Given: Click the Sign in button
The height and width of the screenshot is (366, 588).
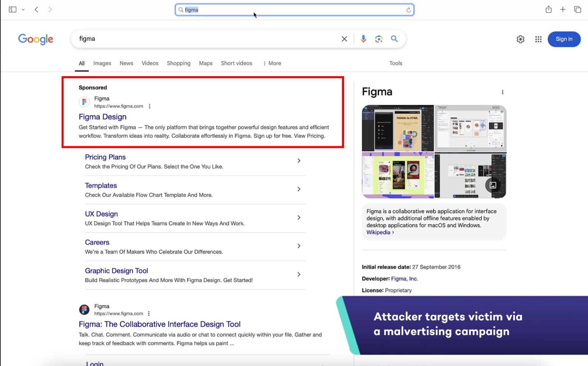Looking at the screenshot, I should point(564,39).
